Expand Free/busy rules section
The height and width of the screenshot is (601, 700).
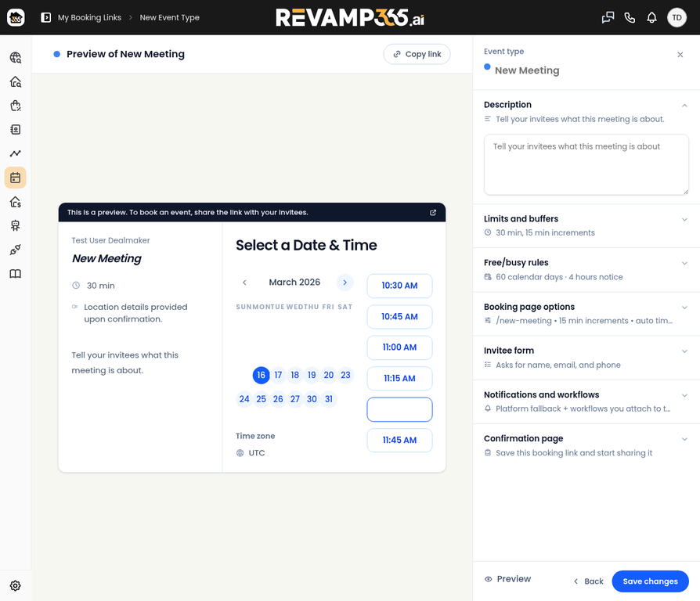pos(684,263)
